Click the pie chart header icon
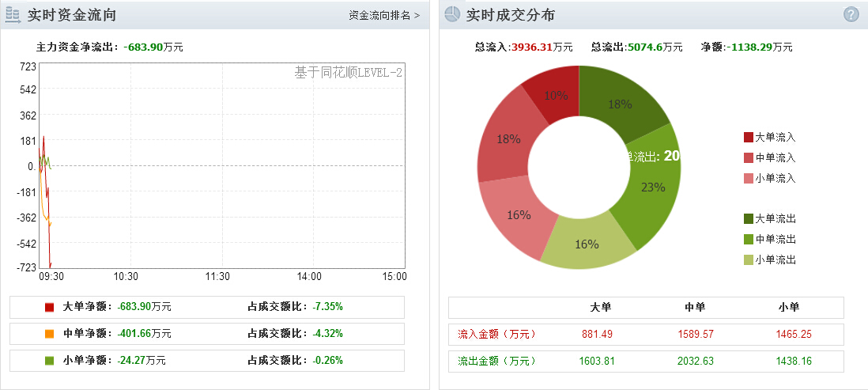The height and width of the screenshot is (390, 868). [452, 15]
